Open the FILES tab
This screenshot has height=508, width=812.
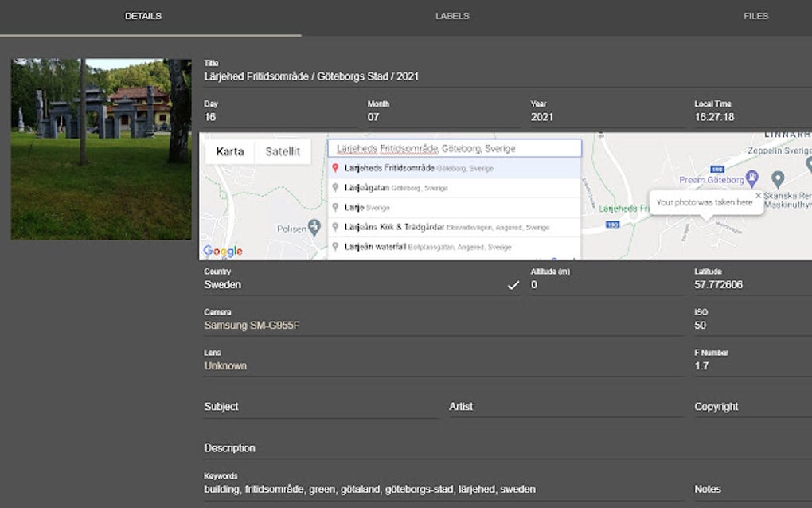pyautogui.click(x=755, y=15)
